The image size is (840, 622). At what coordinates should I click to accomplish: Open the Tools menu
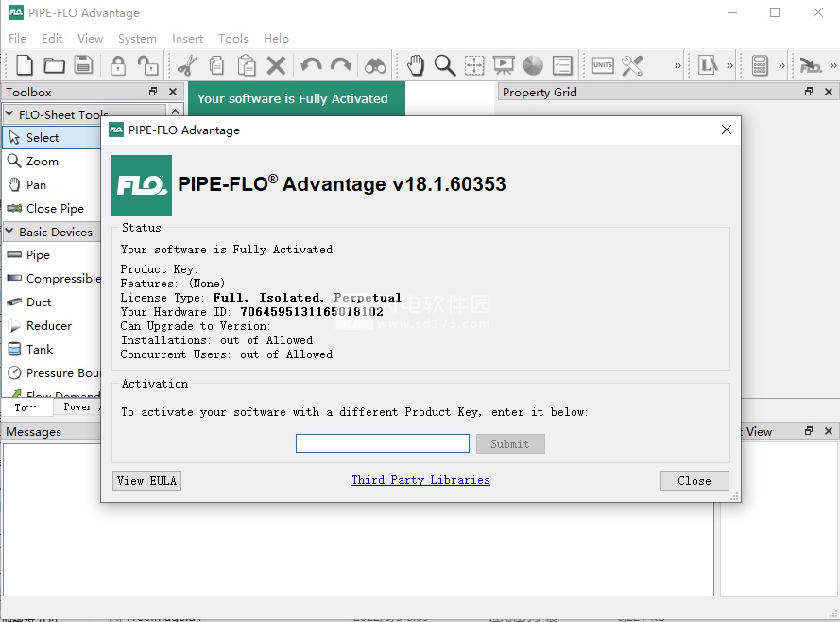[x=233, y=39]
